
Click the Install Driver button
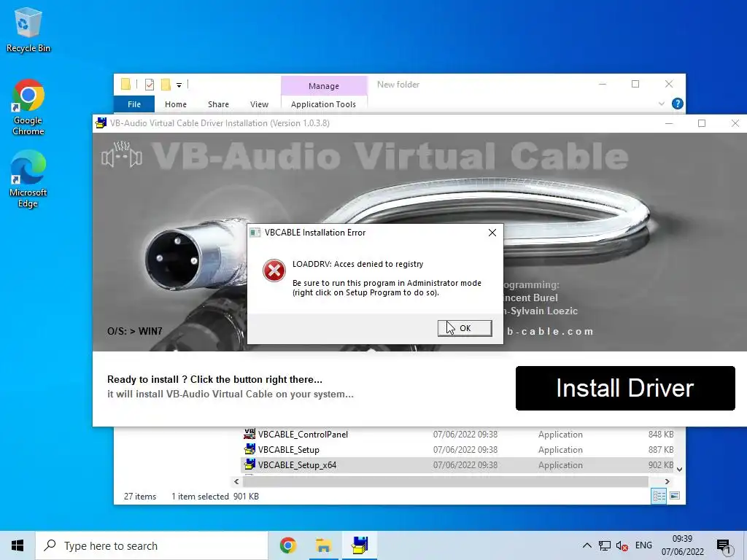pos(625,388)
